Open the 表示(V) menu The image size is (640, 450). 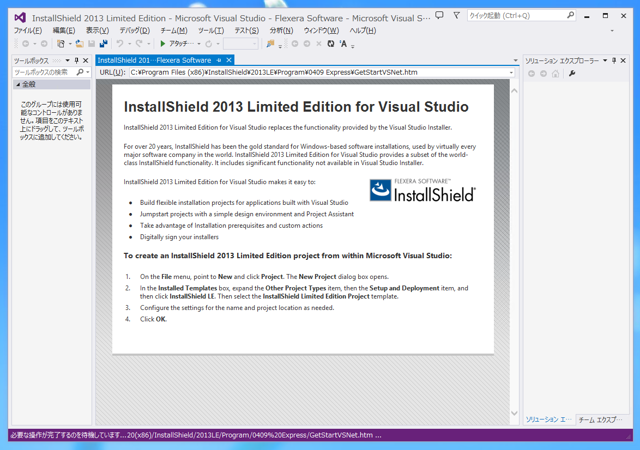point(97,30)
